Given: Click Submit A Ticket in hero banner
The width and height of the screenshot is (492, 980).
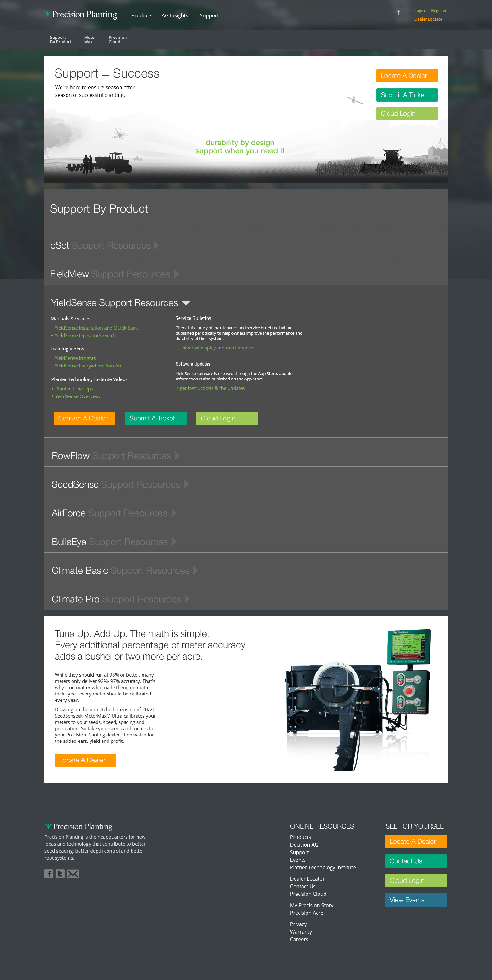Looking at the screenshot, I should pos(407,95).
